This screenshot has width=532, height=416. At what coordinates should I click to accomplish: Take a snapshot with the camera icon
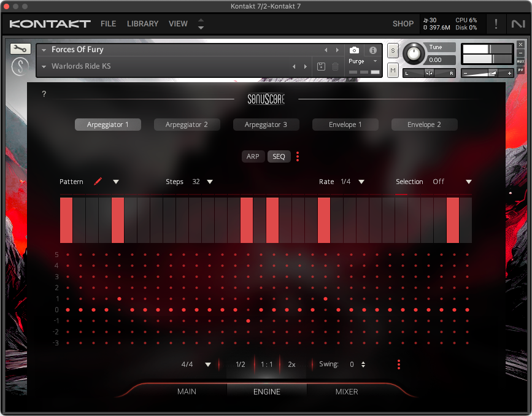(354, 50)
